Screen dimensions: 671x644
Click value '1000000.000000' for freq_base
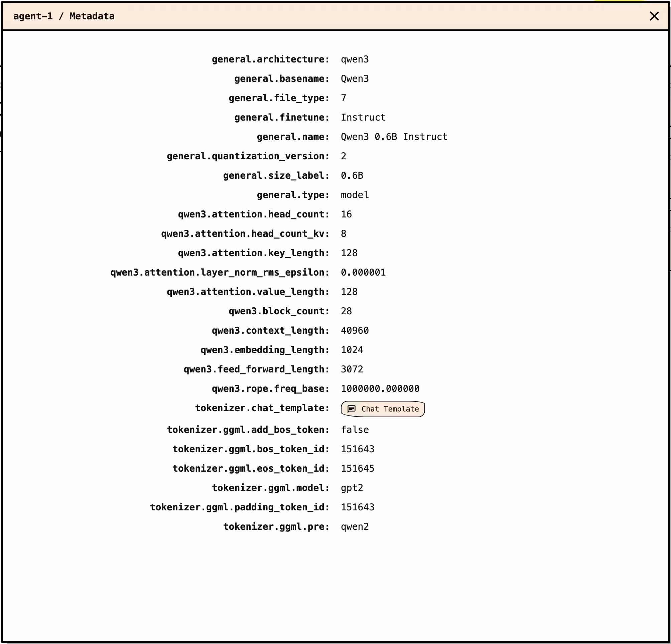(380, 389)
